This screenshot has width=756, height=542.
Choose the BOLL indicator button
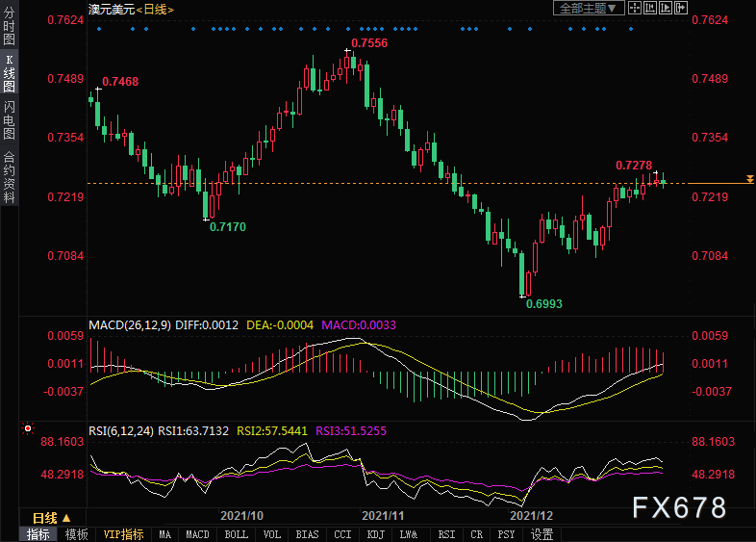pos(236,534)
